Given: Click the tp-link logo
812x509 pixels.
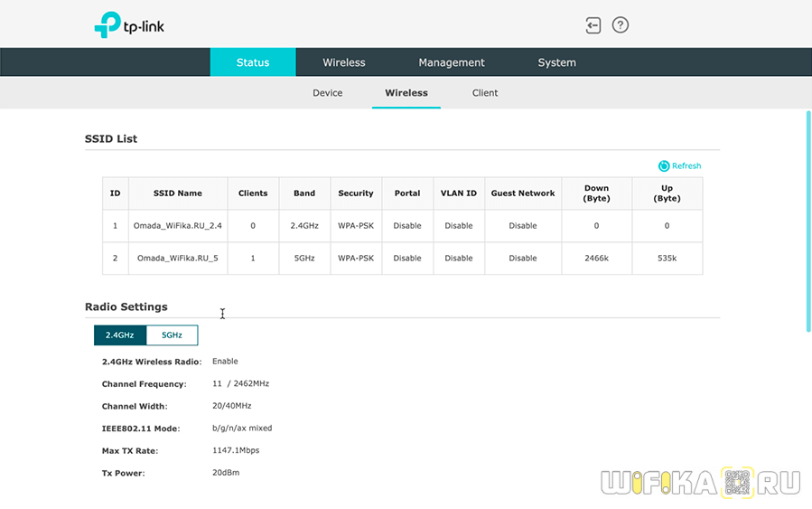Looking at the screenshot, I should [129, 25].
